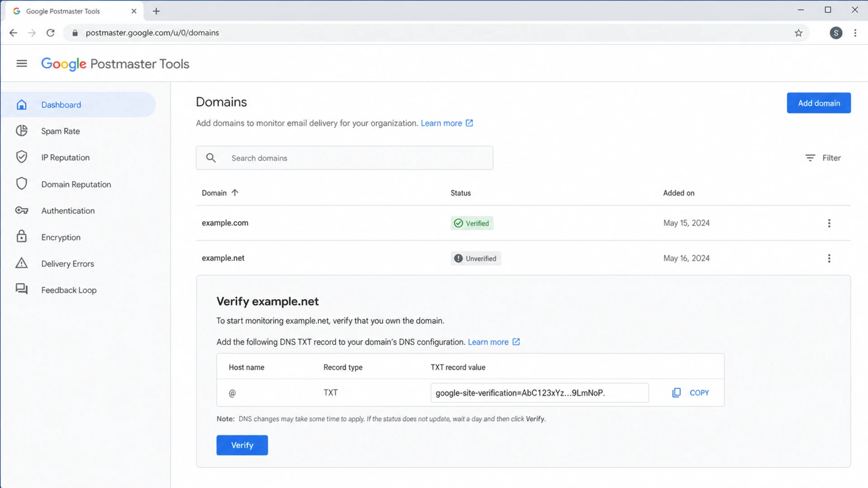Open Authentication in the sidebar
This screenshot has width=868, height=488.
pos(78,211)
